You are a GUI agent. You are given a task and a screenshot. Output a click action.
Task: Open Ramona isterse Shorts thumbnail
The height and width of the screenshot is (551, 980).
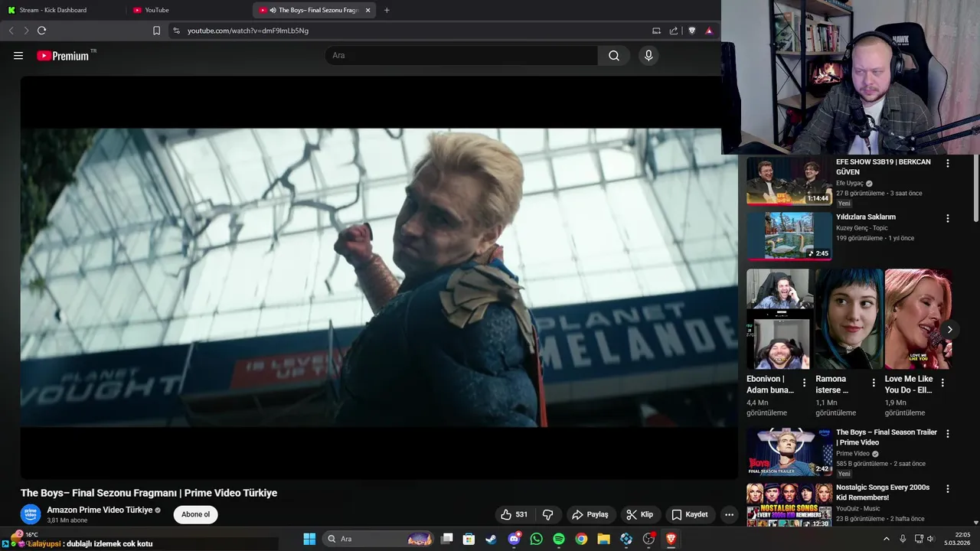point(848,319)
